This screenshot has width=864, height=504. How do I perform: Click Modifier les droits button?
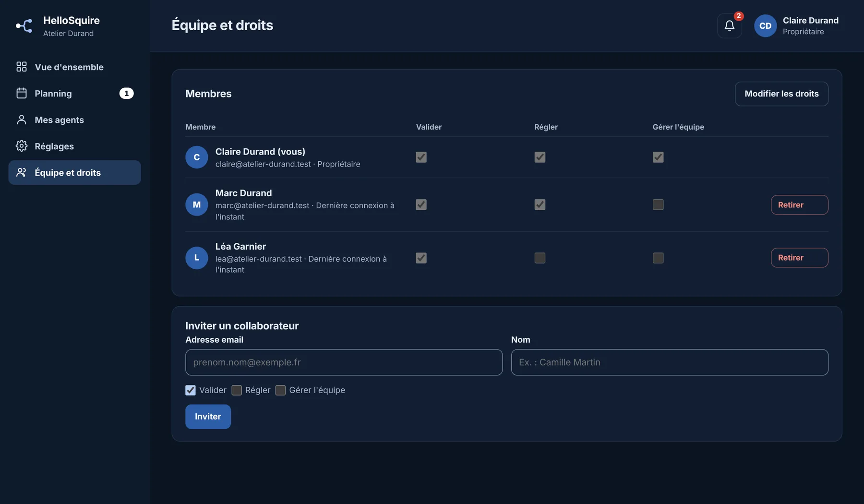click(781, 94)
